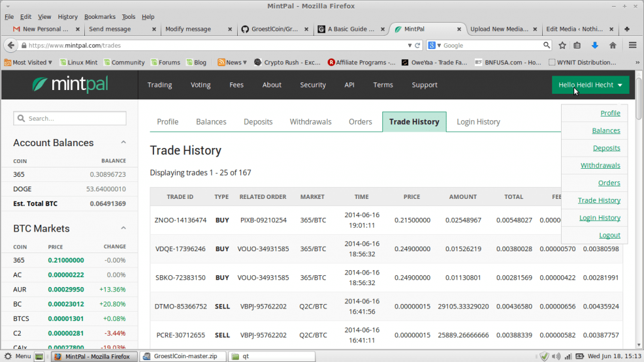The image size is (644, 362).
Task: Open Mint Menu in taskbar
Action: pyautogui.click(x=18, y=356)
